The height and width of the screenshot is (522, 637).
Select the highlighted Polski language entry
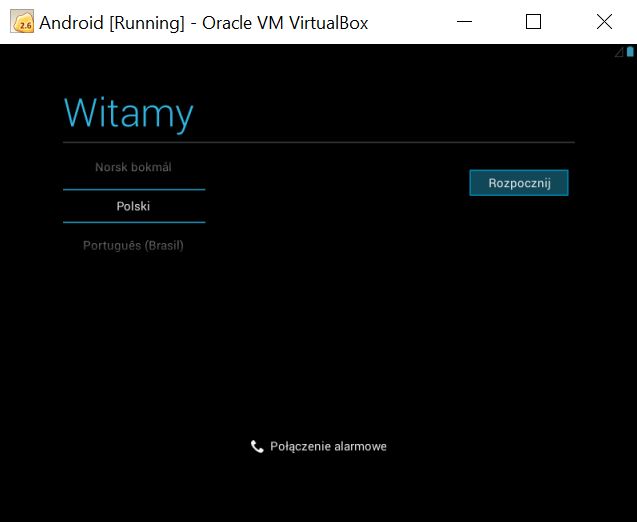tap(133, 206)
